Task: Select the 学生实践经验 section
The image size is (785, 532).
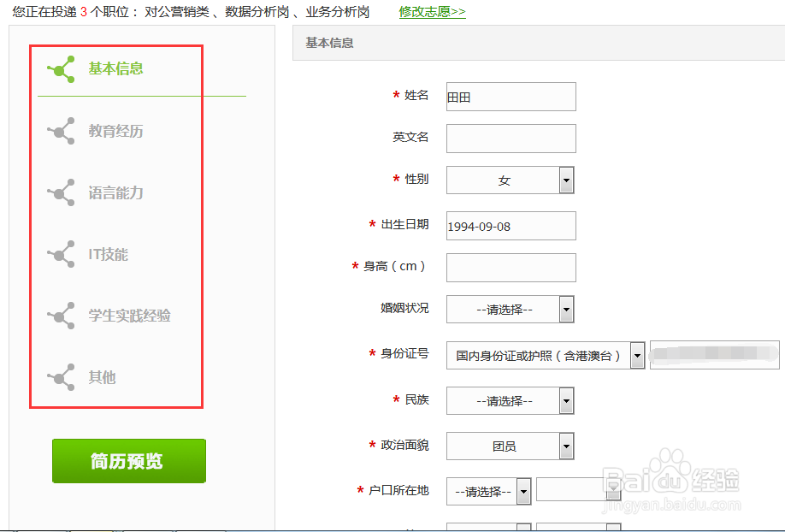Action: tap(130, 316)
